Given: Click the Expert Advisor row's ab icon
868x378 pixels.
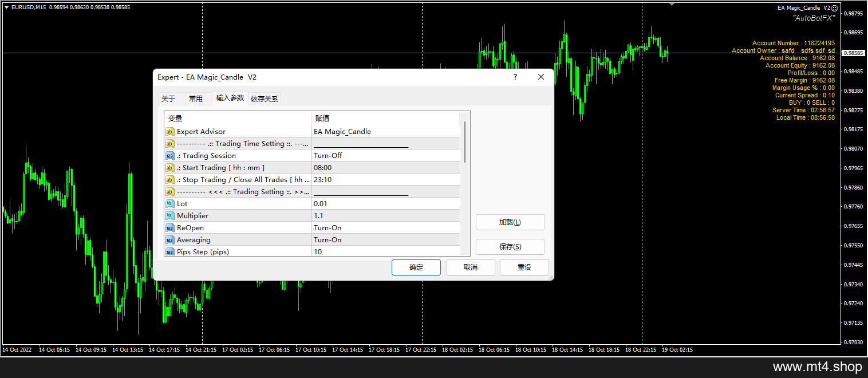Looking at the screenshot, I should (x=170, y=132).
